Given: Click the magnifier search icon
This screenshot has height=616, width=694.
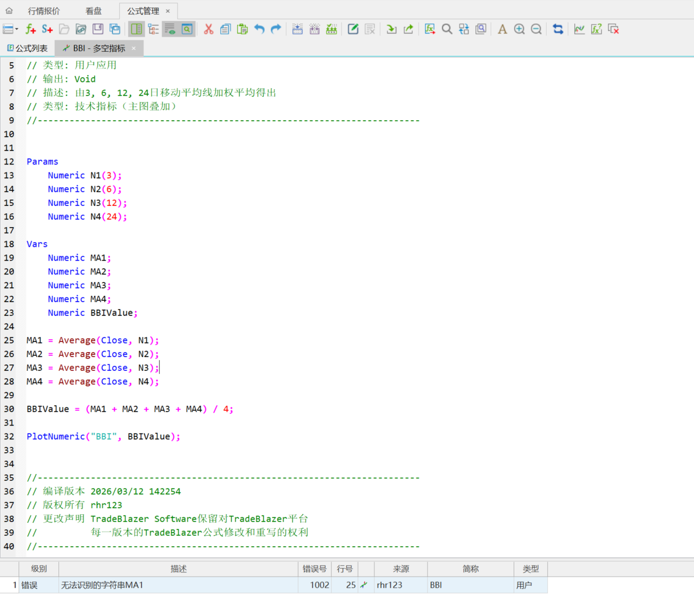Looking at the screenshot, I should pos(447,29).
